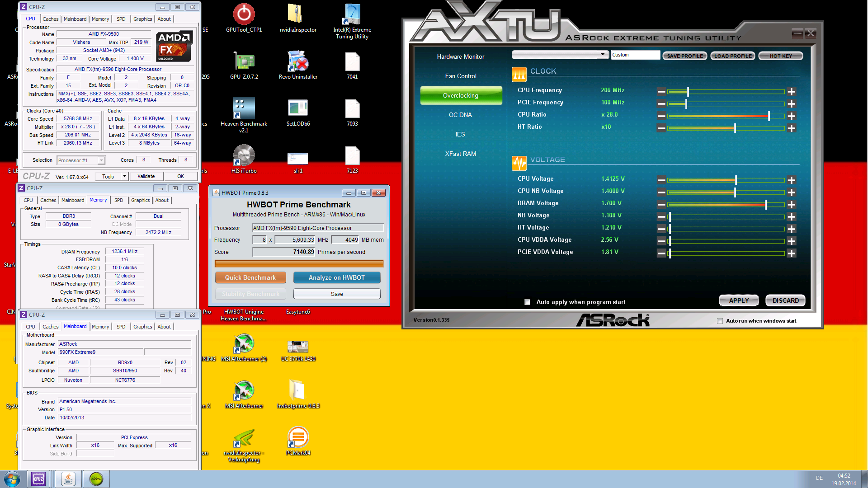The image size is (868, 488).
Task: Decrease CPU Ratio with minus button
Action: [661, 116]
